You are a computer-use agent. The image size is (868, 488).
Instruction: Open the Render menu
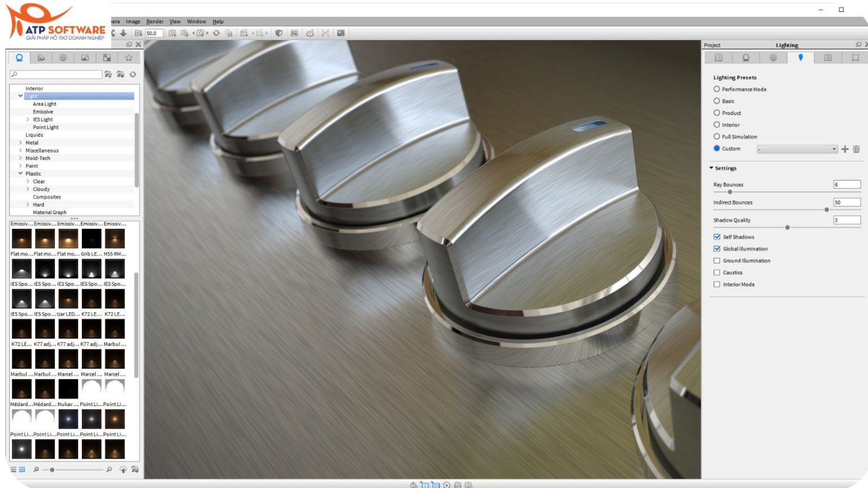point(154,21)
